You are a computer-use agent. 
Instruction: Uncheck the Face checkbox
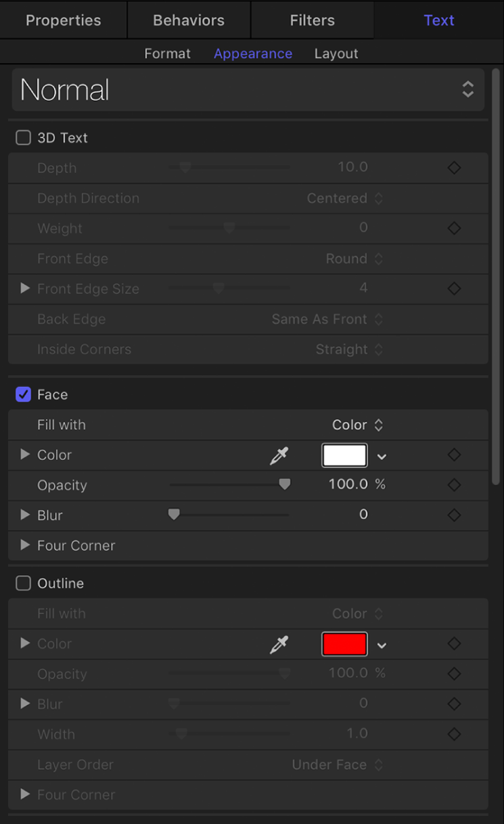pos(24,394)
